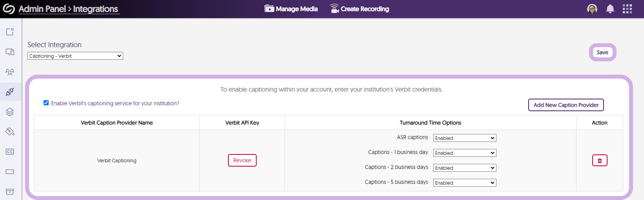Open the Select Integration dropdown
644x200 pixels.
pyautogui.click(x=75, y=56)
